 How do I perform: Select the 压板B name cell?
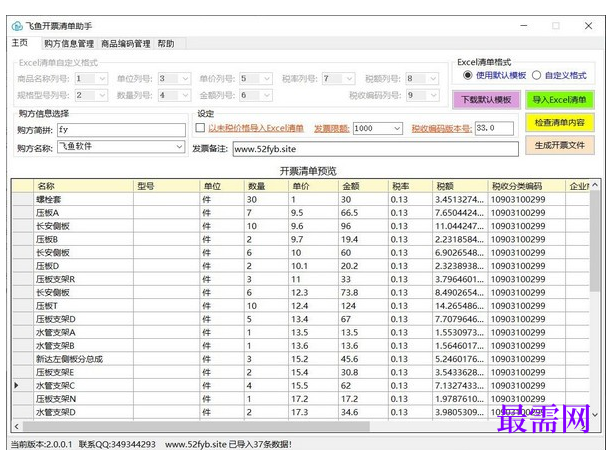point(84,239)
